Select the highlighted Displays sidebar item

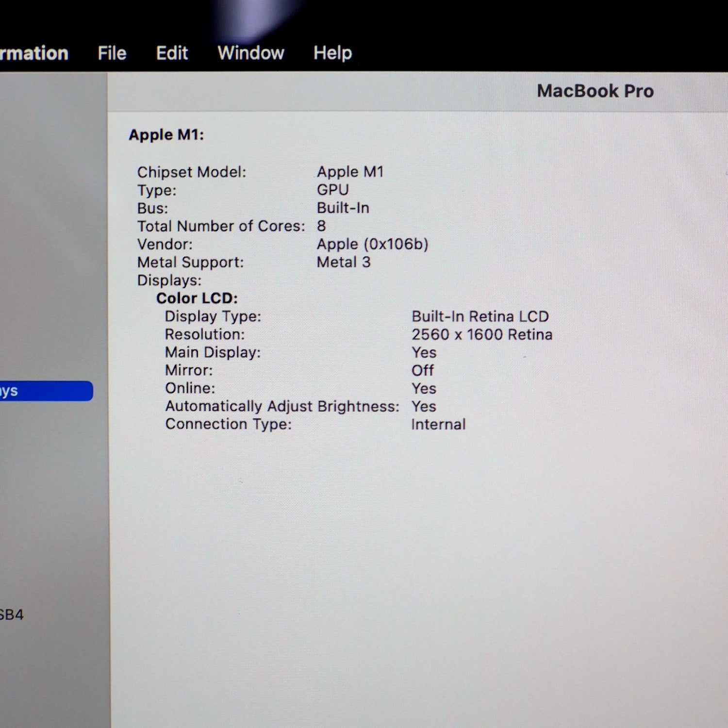tap(44, 391)
